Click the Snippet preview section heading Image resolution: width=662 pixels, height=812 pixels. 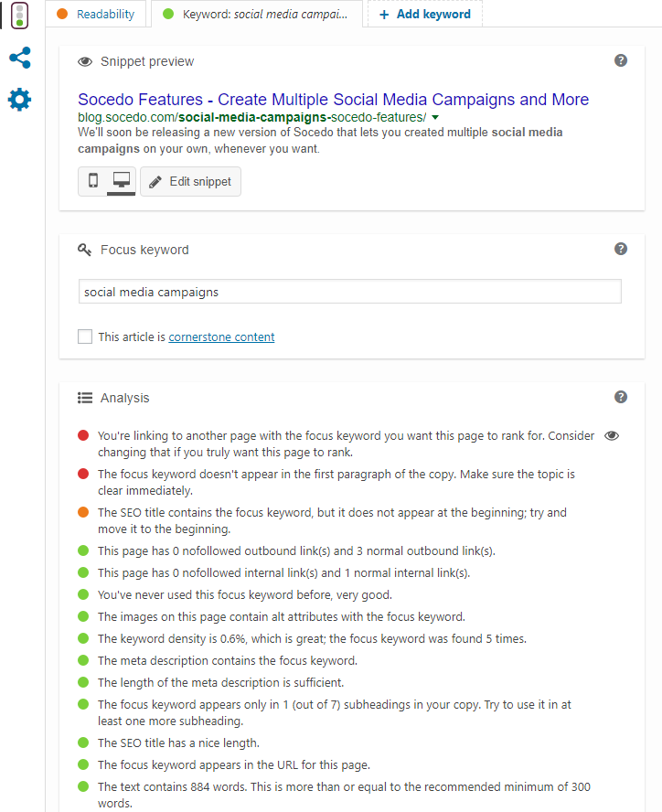click(147, 61)
